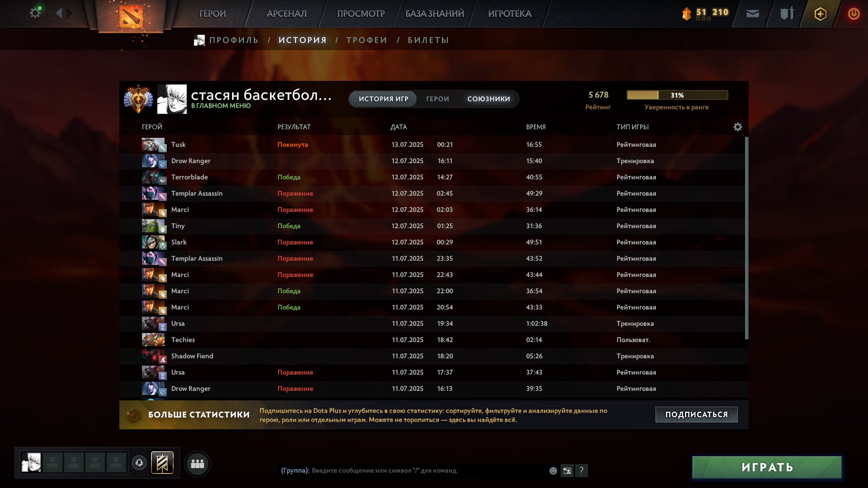The height and width of the screenshot is (488, 868).
Task: Switch to the ГЕРОИ stats toggle
Action: (438, 99)
